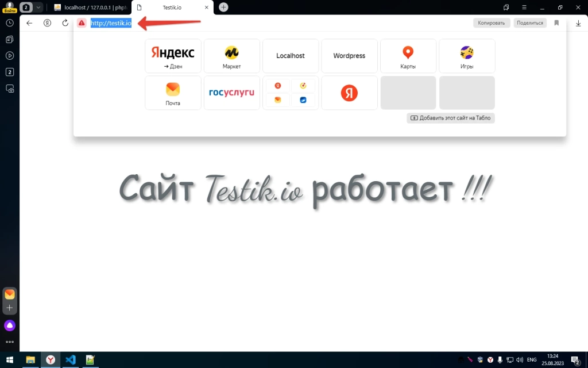
Task: Click Добавить этот сайт на Табло
Action: click(x=451, y=118)
